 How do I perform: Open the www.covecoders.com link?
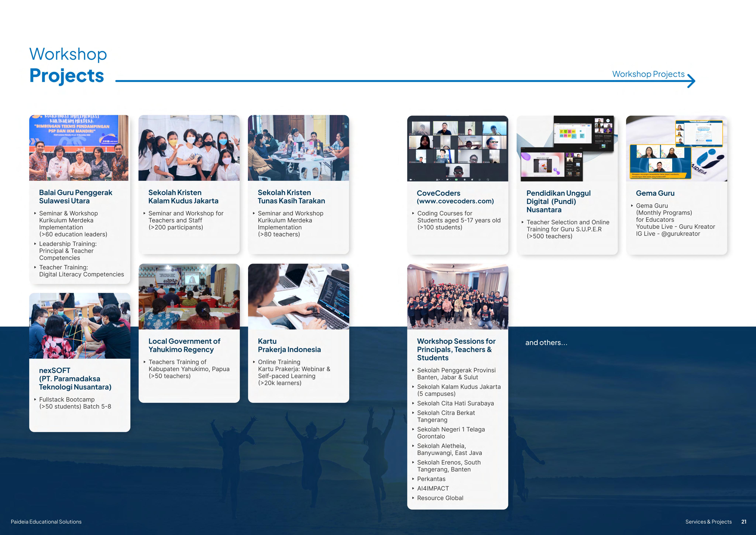[x=455, y=201]
